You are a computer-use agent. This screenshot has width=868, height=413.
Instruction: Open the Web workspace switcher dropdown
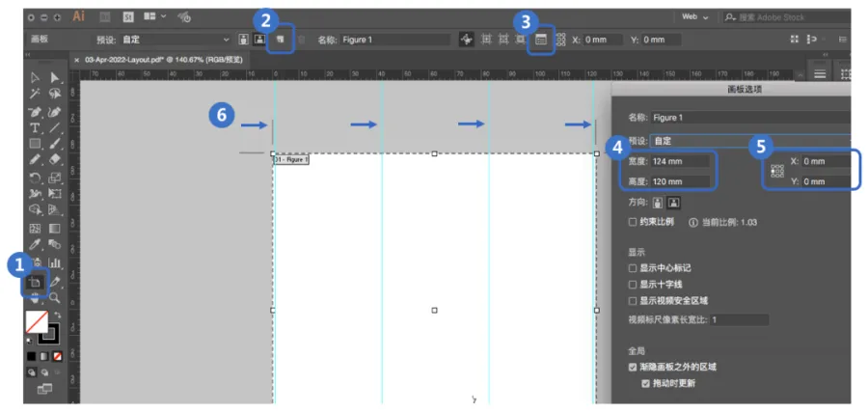click(x=694, y=17)
